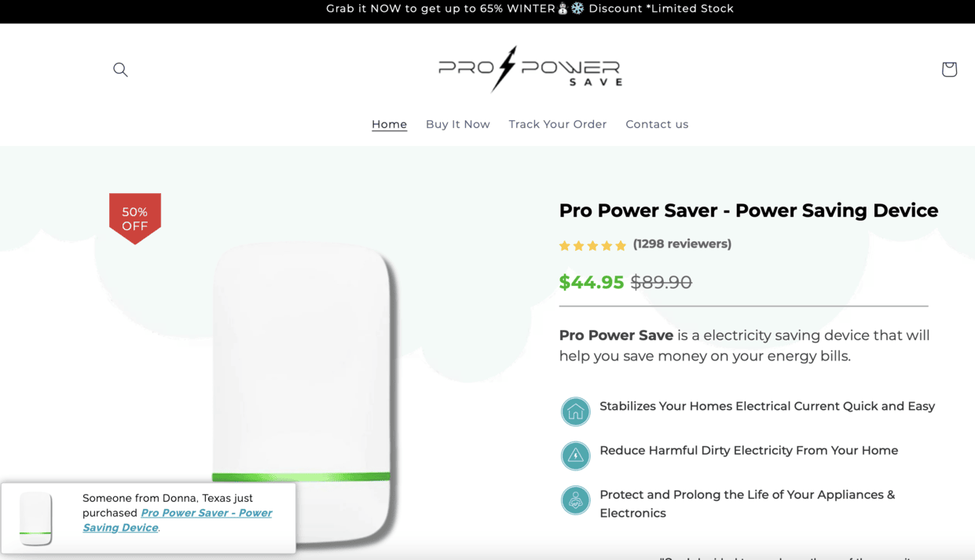The image size is (975, 560).
Task: Click the main white power saver image
Action: [302, 377]
